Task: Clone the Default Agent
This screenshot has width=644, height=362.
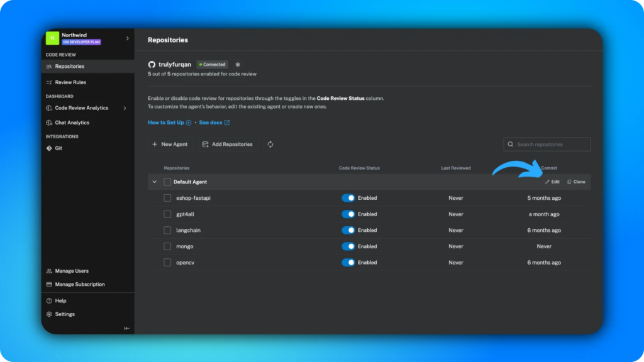Action: tap(576, 182)
